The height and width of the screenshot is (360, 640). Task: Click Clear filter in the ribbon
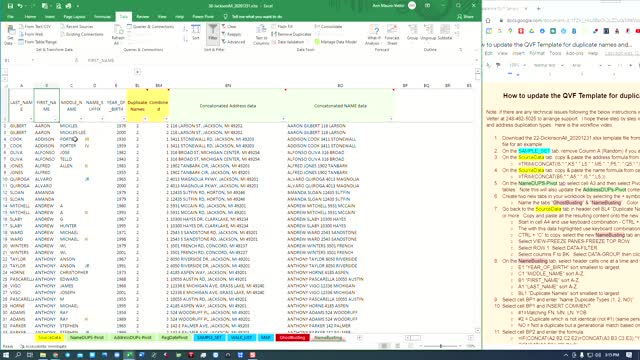(x=229, y=27)
